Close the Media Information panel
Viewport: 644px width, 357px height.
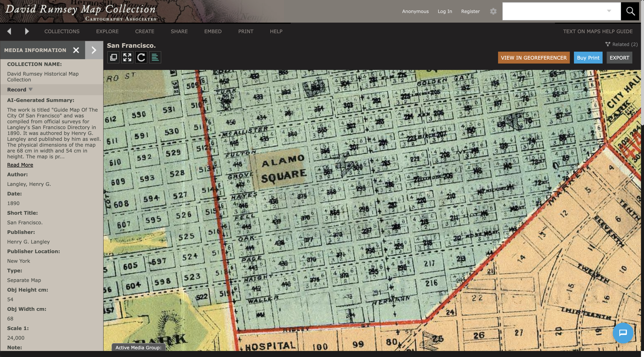click(x=76, y=50)
